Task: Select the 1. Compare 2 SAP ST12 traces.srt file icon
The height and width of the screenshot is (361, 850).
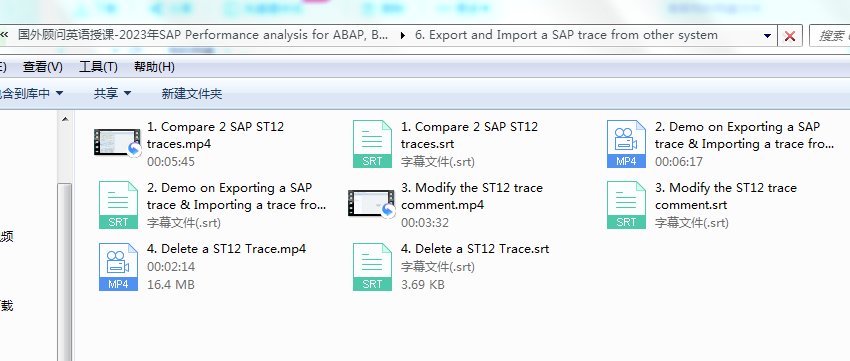Action: (372, 144)
